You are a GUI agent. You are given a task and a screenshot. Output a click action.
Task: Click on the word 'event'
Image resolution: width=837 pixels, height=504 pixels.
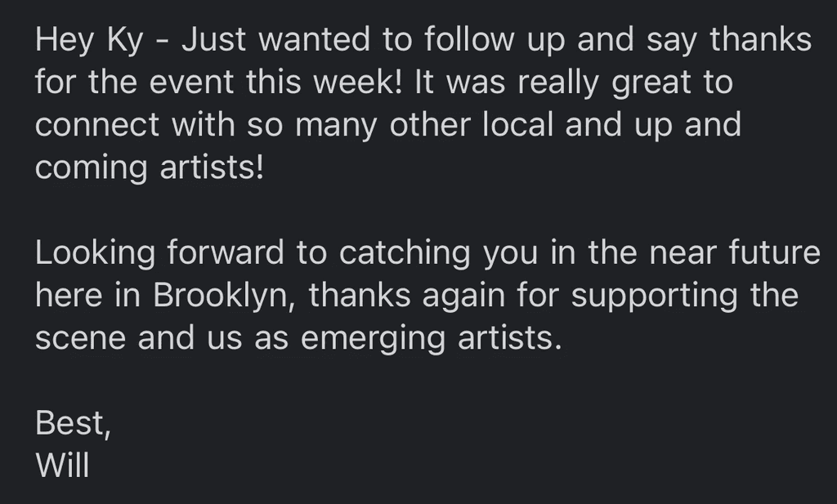[x=191, y=83]
